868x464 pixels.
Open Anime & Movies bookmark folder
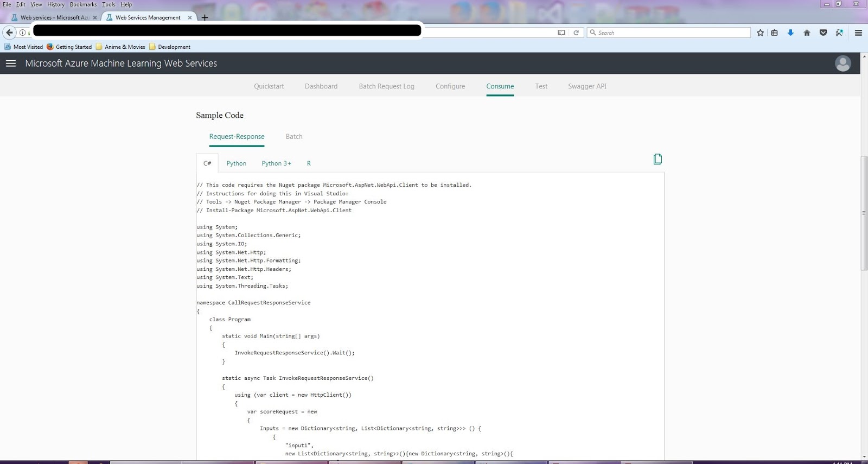pyautogui.click(x=120, y=47)
